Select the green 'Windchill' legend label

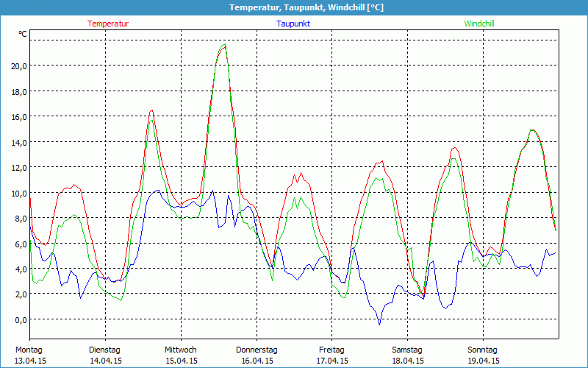479,24
